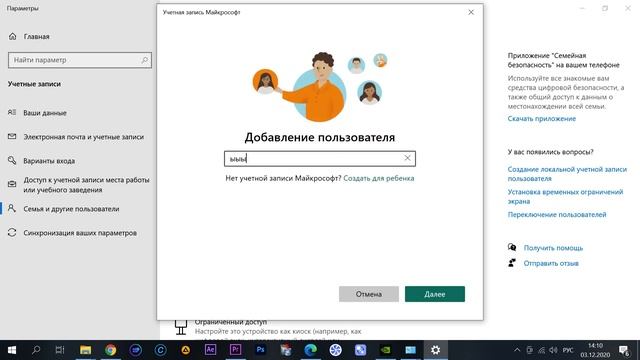Click the home icon beside Главная
The width and height of the screenshot is (640, 360).
13,36
